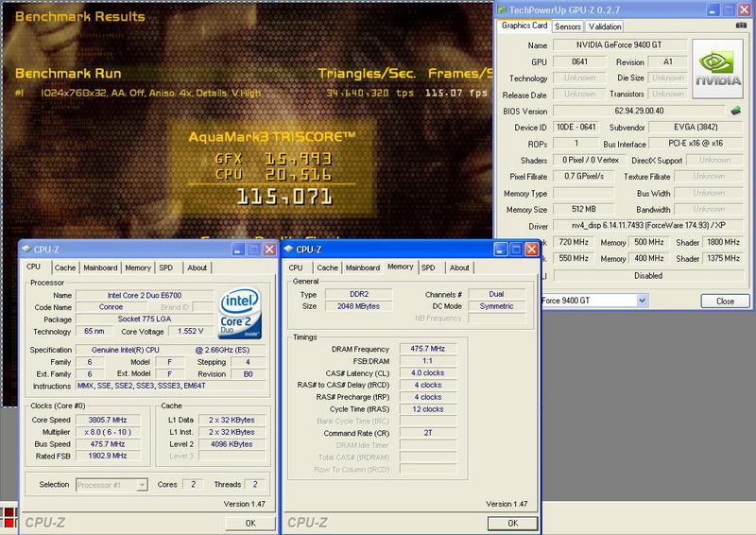Switch to CPU tab in right CPU-Z
Screen dimensions: 756x535
(x=296, y=267)
